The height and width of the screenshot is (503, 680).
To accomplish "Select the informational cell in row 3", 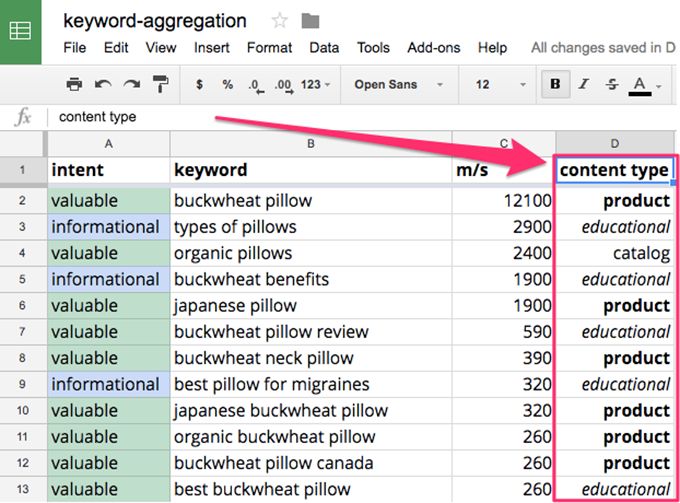I will pyautogui.click(x=109, y=227).
